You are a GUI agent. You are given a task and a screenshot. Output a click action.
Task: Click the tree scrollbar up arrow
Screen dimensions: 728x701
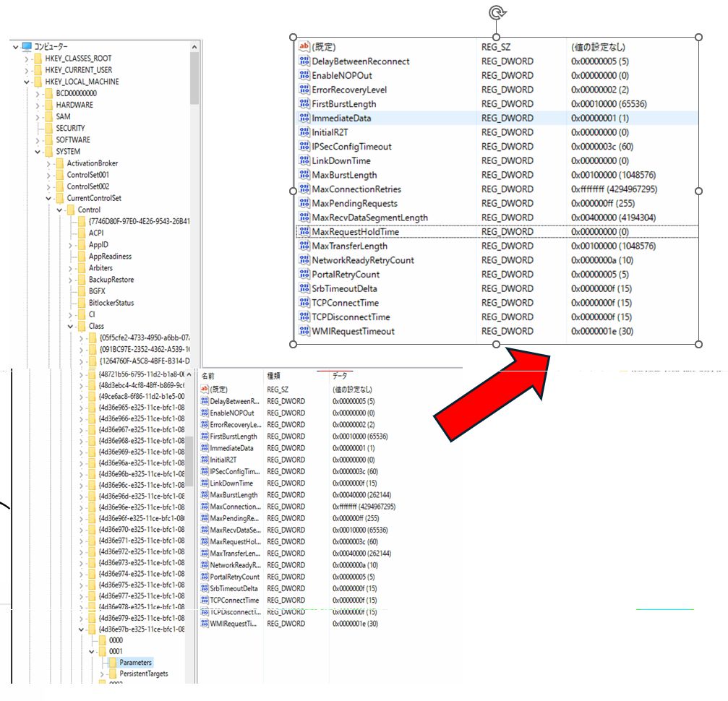coord(194,47)
